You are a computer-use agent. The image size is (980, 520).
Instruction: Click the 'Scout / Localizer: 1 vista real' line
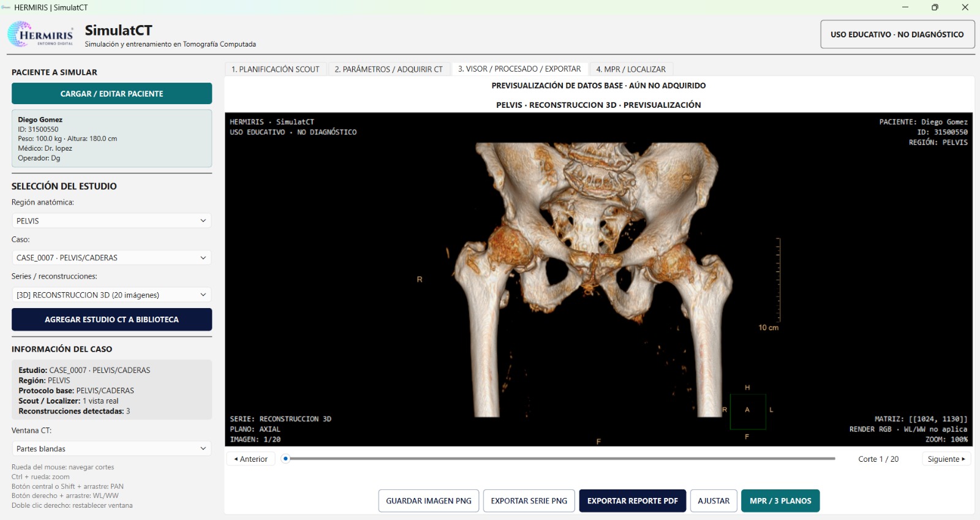click(x=69, y=401)
